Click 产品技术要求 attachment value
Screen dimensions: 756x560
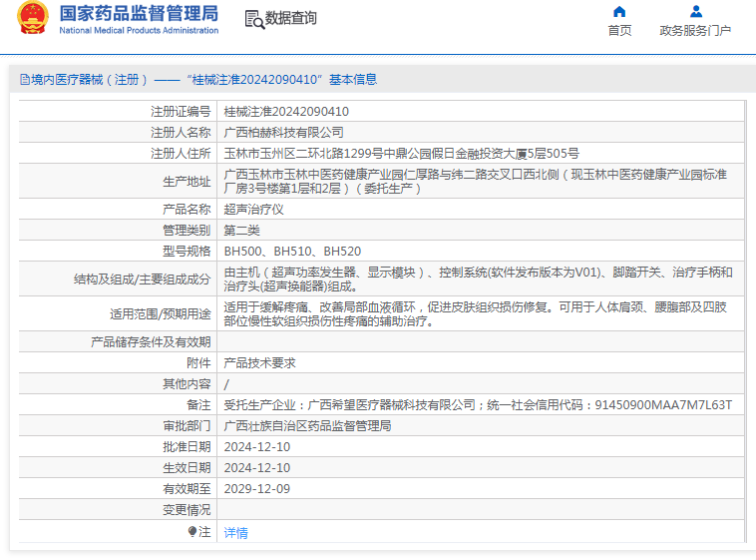click(x=259, y=363)
